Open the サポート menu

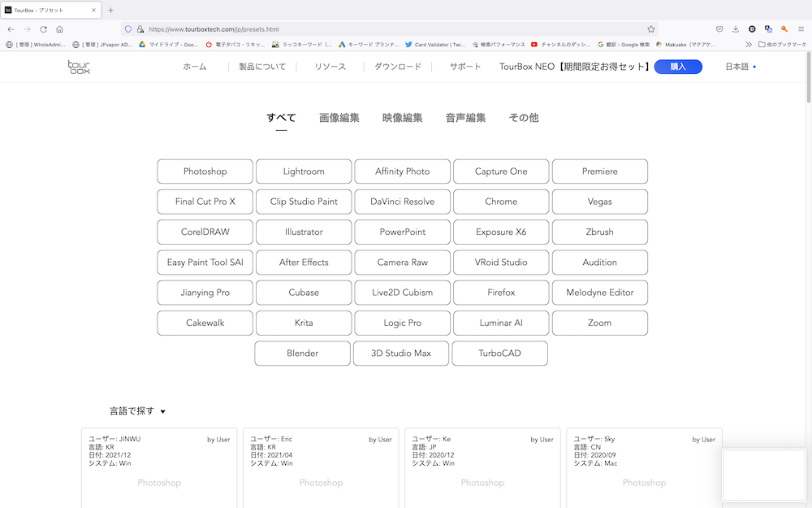[x=465, y=67]
